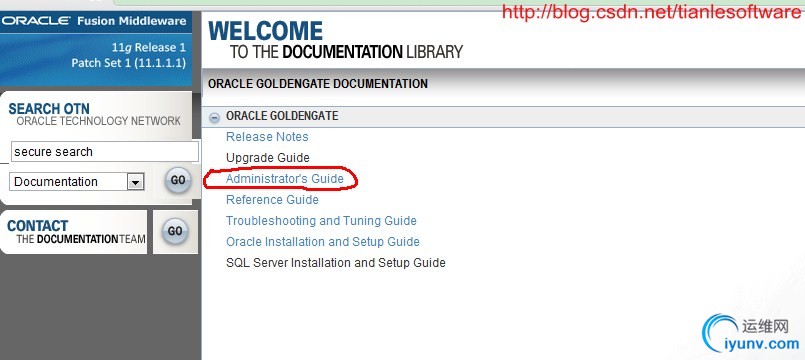
Task: Open the Documentation dropdown list
Action: (77, 182)
